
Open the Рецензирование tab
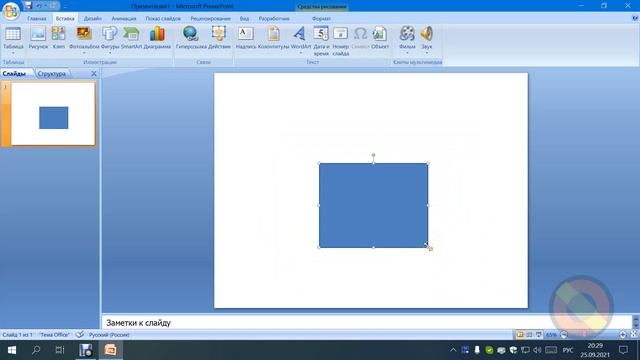210,18
